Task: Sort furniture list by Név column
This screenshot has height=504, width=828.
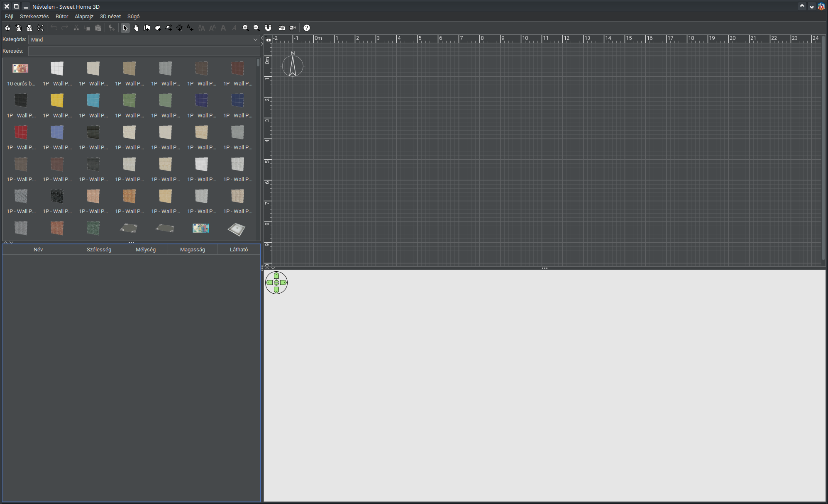Action: [38, 249]
